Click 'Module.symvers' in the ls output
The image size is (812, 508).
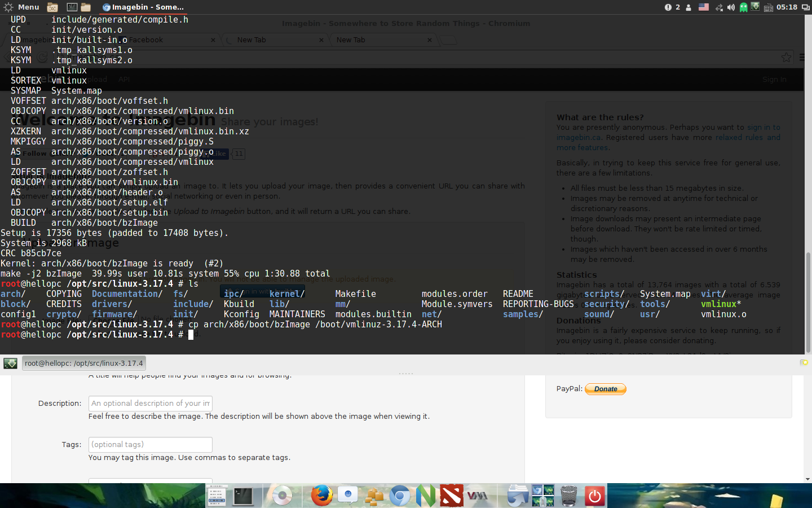tap(457, 304)
